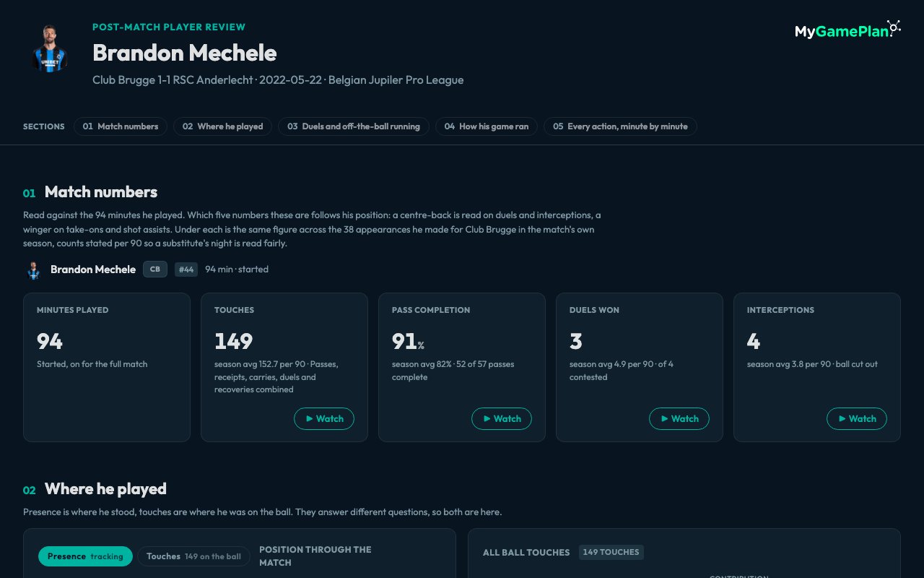
Task: Click the Match numbers section heading
Action: [x=101, y=192]
